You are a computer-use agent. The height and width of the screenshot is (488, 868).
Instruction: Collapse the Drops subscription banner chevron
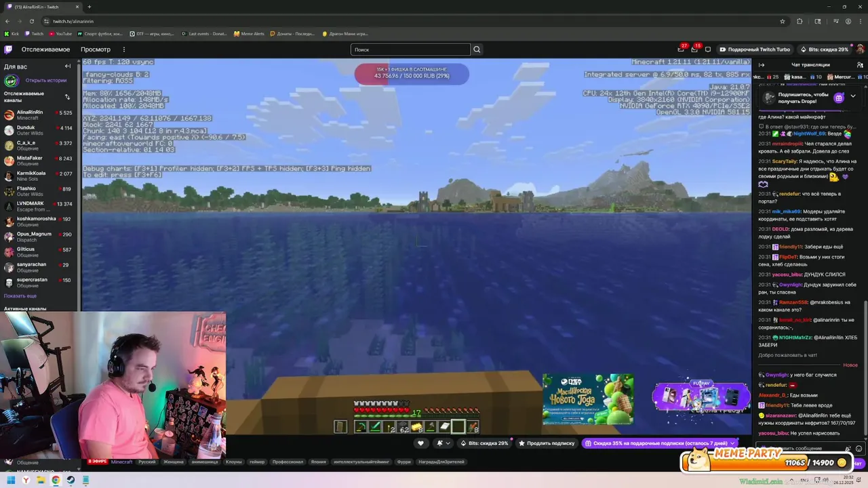coord(853,97)
